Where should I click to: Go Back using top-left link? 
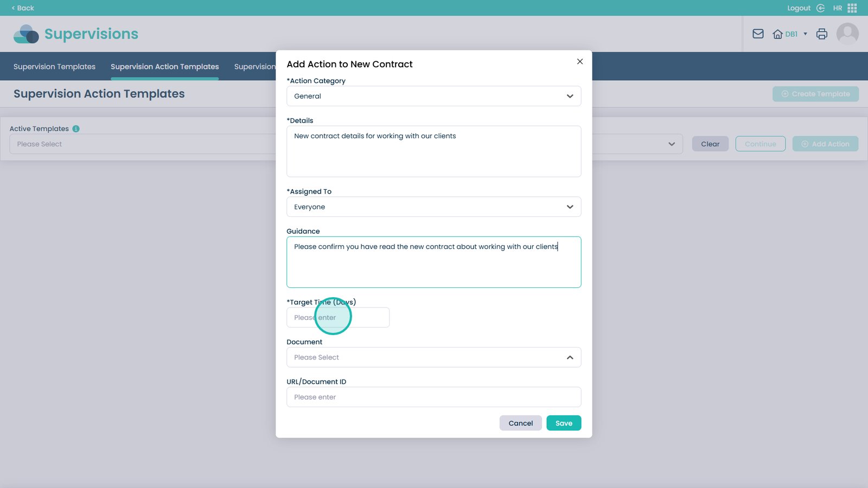coord(23,8)
